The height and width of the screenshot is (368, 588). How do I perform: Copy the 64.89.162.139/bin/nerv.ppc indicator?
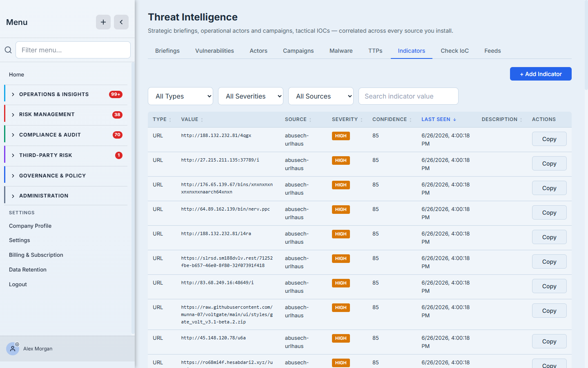(x=549, y=213)
